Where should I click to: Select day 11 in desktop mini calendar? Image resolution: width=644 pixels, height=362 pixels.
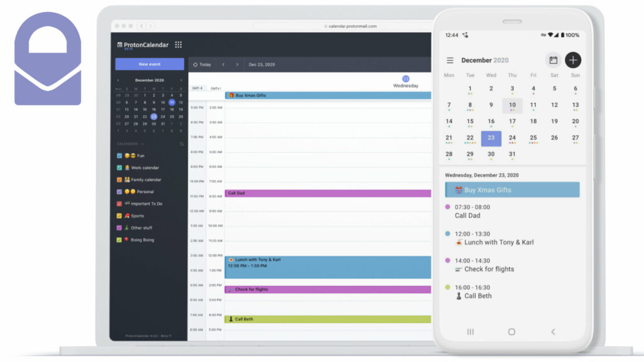(172, 102)
